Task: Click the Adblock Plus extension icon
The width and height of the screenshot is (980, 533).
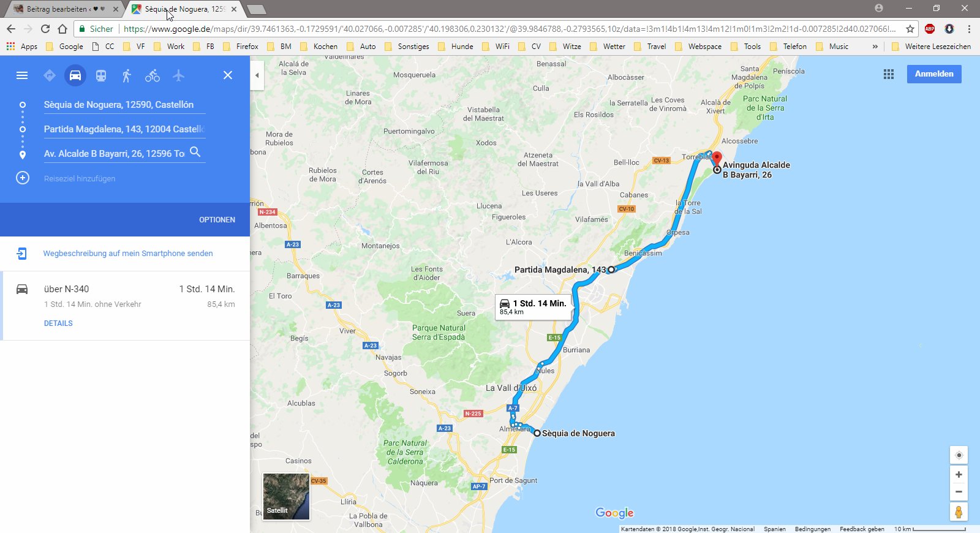Action: coord(930,29)
